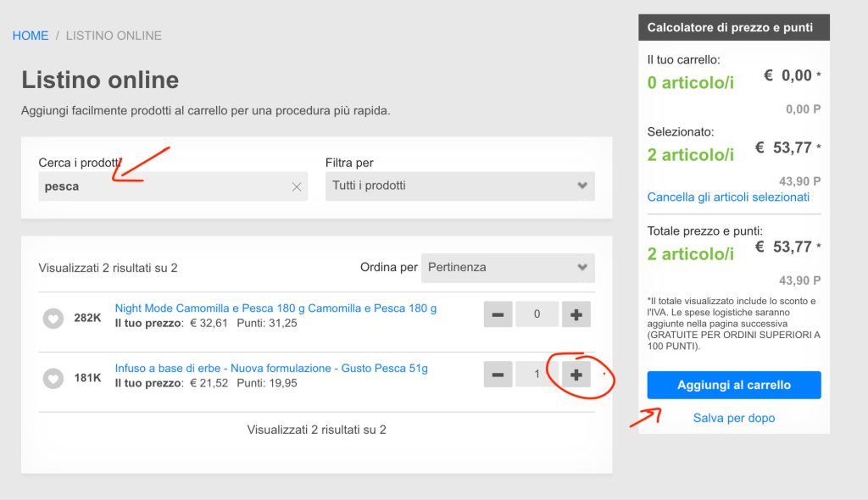The height and width of the screenshot is (500, 868).
Task: Increase quantity of Infuso Gusto Pesca
Action: [576, 375]
